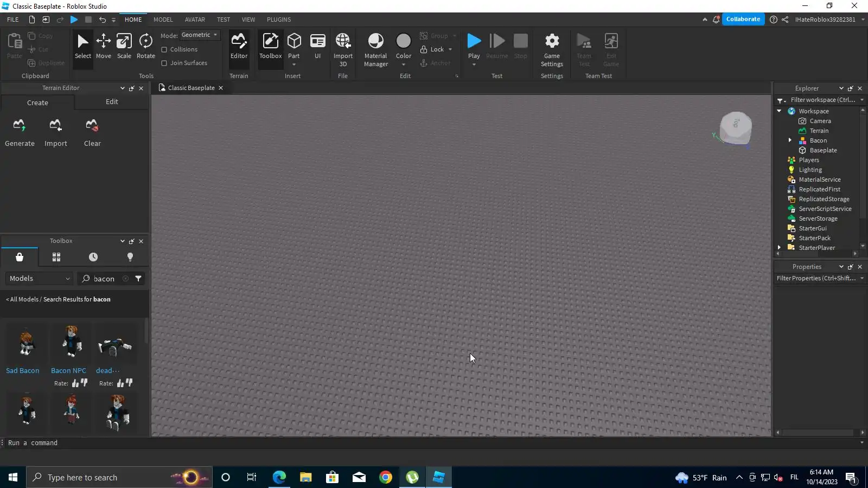Click Import terrain icon
This screenshot has width=868, height=488.
tap(55, 126)
